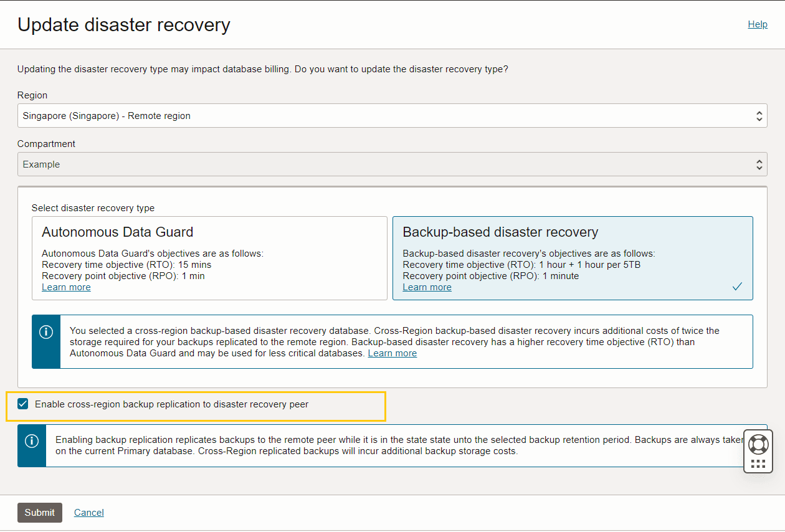Click 'RTO: 1 hour + 1 hour per 5TB' text

[x=521, y=265]
